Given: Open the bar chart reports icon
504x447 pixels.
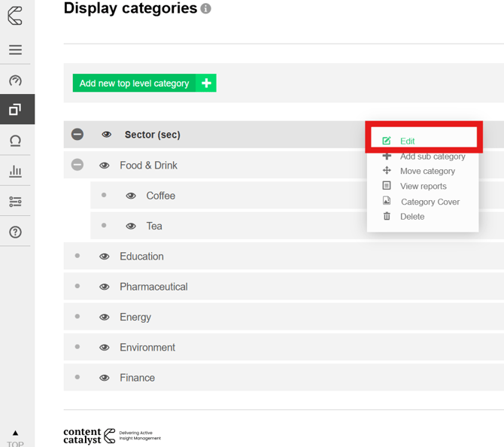Looking at the screenshot, I should coord(15,172).
